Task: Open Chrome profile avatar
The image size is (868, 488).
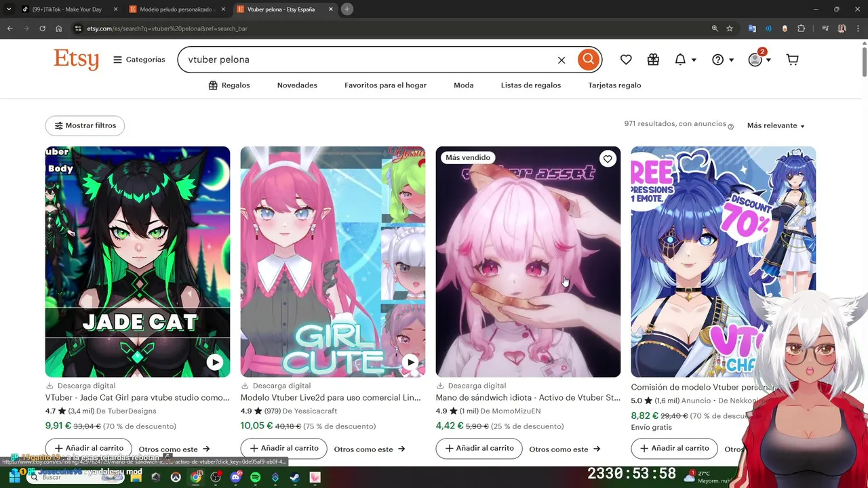Action: [x=842, y=28]
